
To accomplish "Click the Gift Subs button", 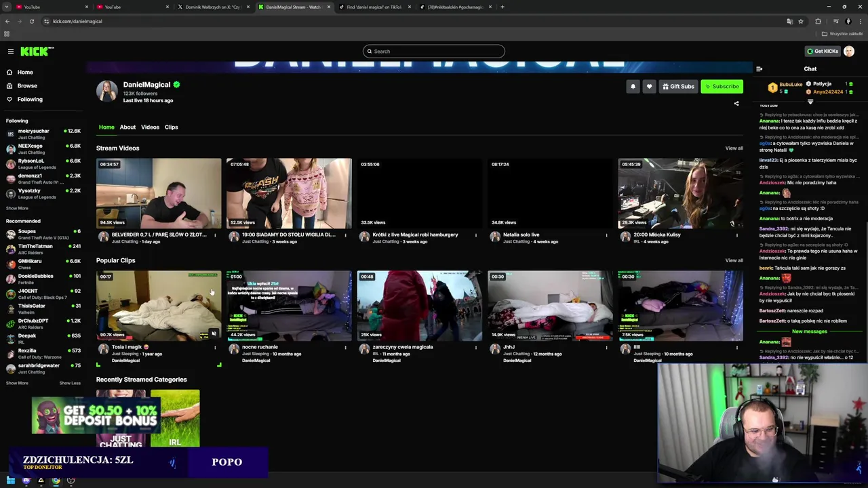I will (x=678, y=86).
